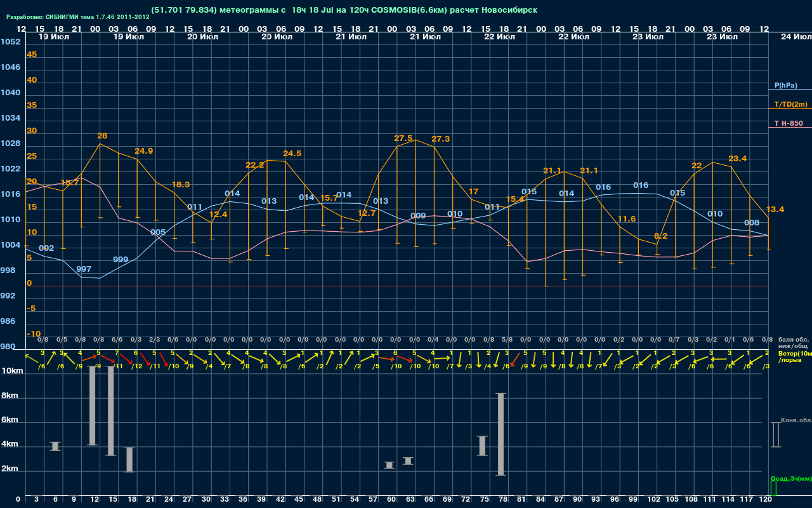Click the 1004 pressure axis label
This screenshot has height=508, width=812.
10,245
